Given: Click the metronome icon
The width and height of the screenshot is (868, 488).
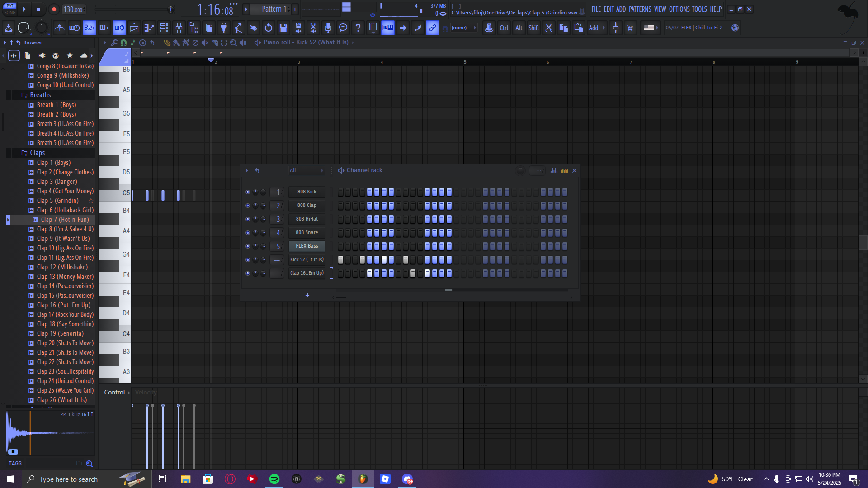Looking at the screenshot, I should tap(59, 28).
